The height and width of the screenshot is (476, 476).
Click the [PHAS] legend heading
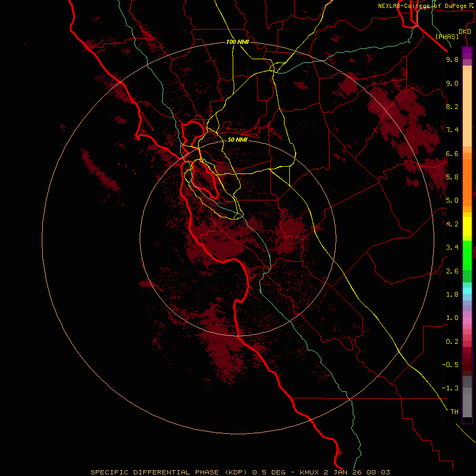click(x=447, y=36)
